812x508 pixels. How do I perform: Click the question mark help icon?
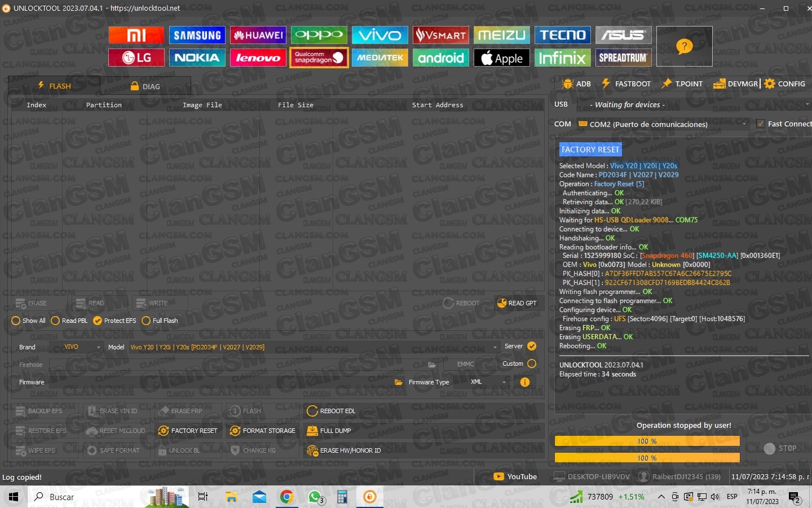[x=684, y=46]
